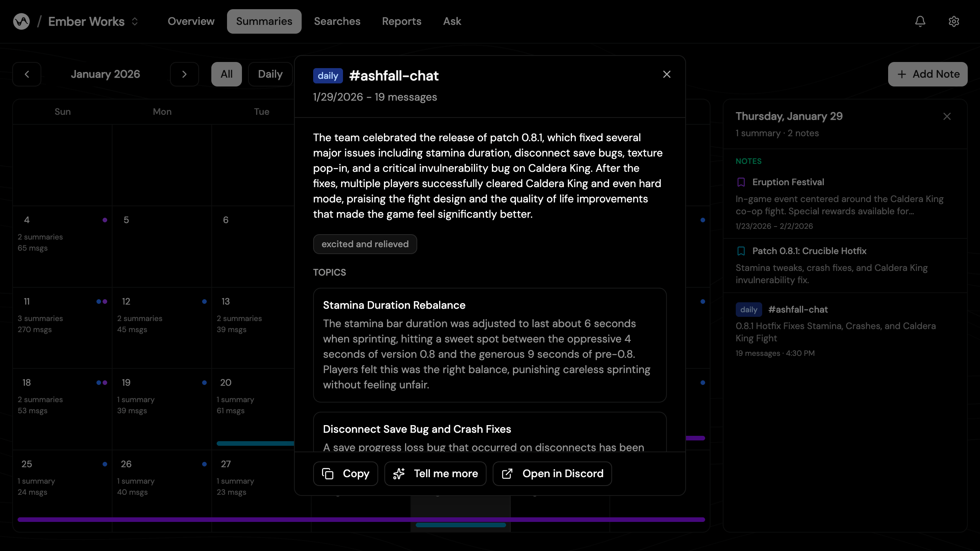
Task: Click the excited and relieved sentiment tag
Action: pos(365,244)
